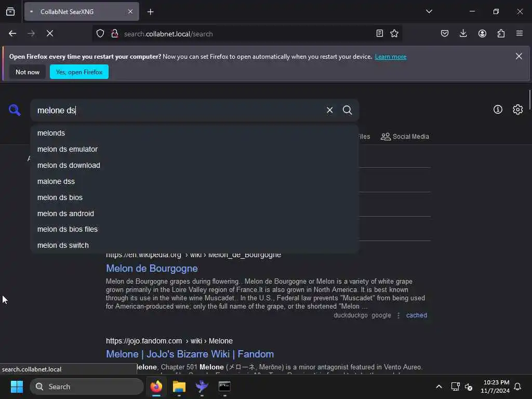Click muted volume tray icon
Image resolution: width=532 pixels, height=399 pixels.
point(469,387)
